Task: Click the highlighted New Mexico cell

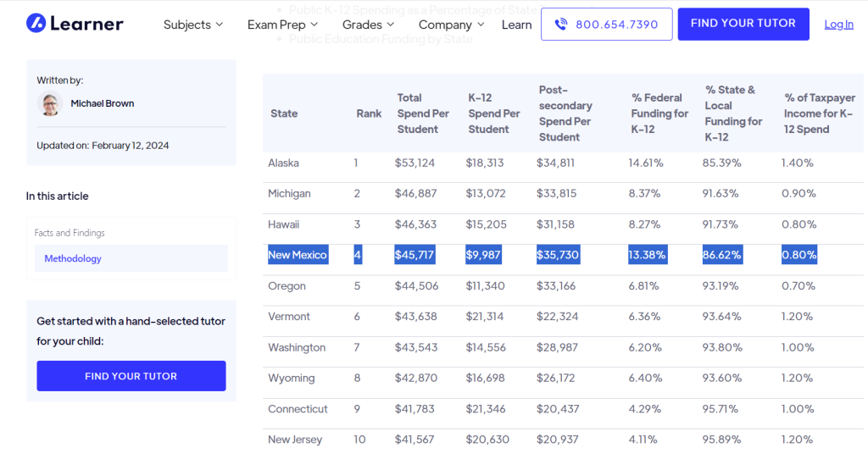Action: click(297, 255)
